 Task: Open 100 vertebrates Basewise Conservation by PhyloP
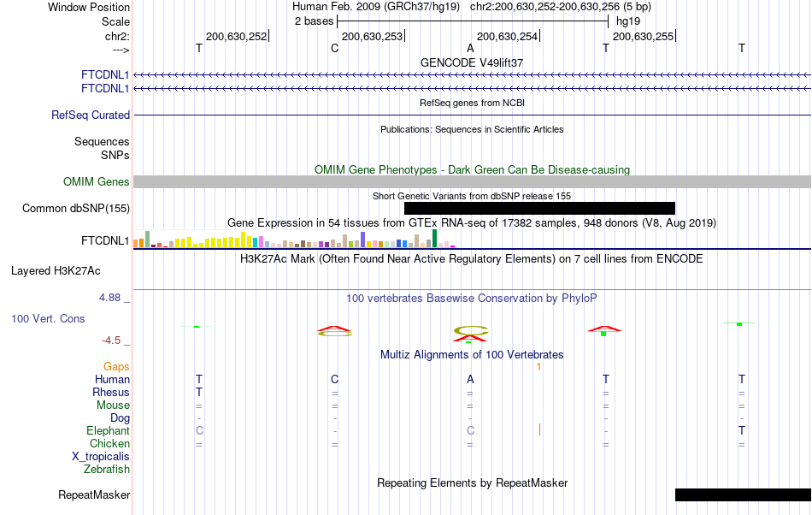point(472,299)
